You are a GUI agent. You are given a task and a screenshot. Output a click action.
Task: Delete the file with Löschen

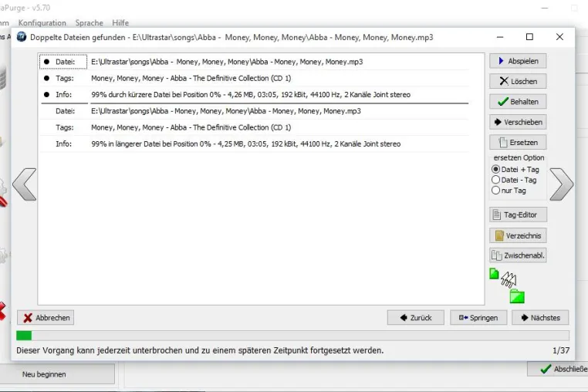pos(518,81)
